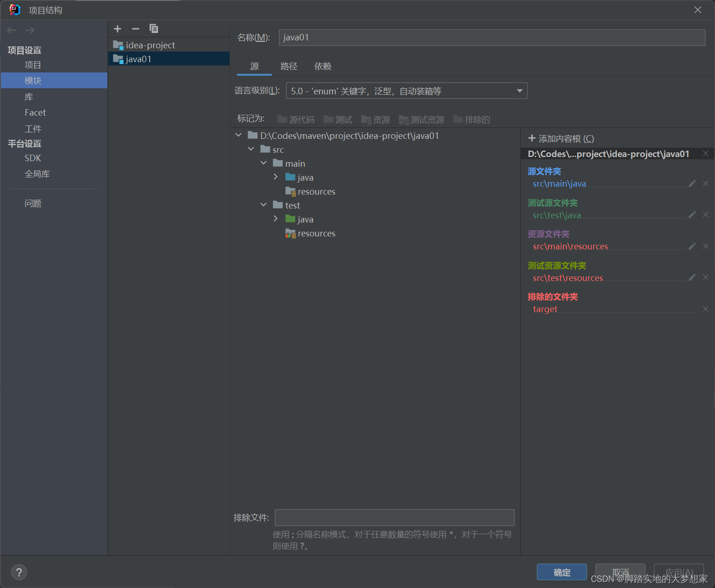Image resolution: width=715 pixels, height=588 pixels.
Task: Focus the 排除文件 exclude files field
Action: point(394,517)
